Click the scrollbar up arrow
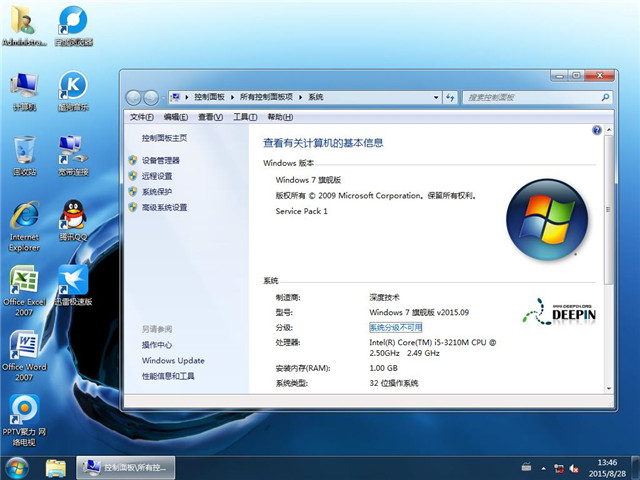The width and height of the screenshot is (640, 480). (x=609, y=130)
